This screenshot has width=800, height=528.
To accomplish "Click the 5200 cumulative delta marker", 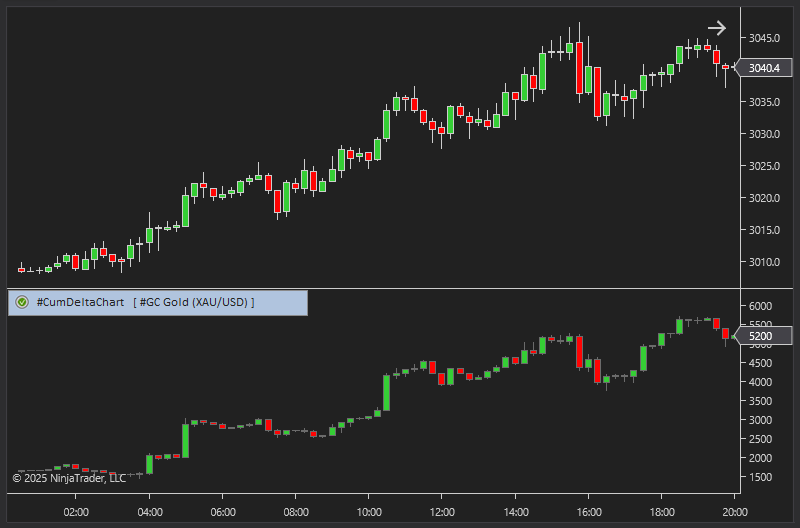I will point(760,337).
